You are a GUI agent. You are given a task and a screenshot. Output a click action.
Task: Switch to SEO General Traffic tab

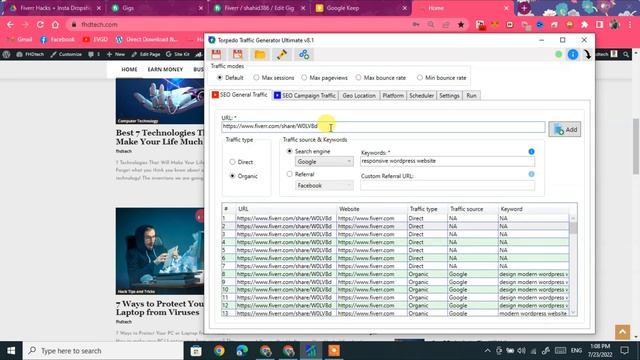(240, 95)
